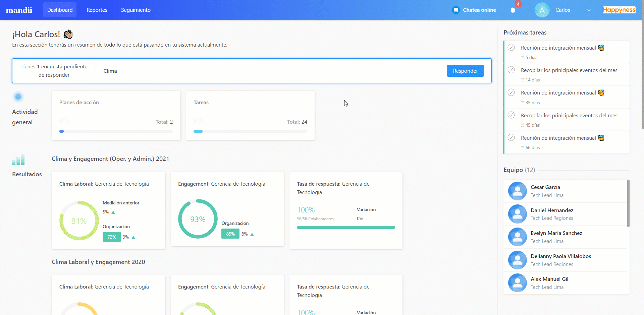Click Delianny Paola Villalobos's avatar

point(518,260)
